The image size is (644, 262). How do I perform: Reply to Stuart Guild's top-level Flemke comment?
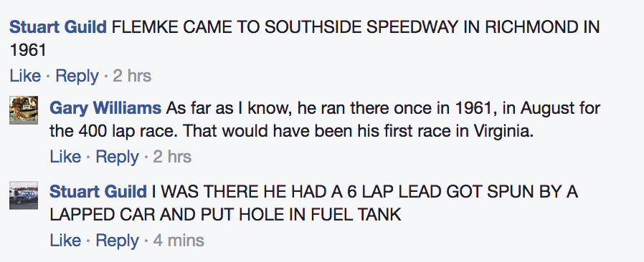(77, 76)
